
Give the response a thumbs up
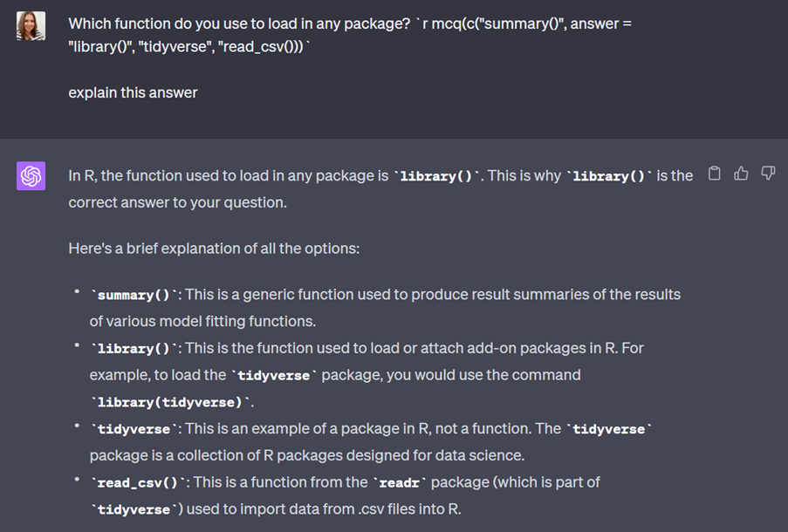tap(741, 174)
